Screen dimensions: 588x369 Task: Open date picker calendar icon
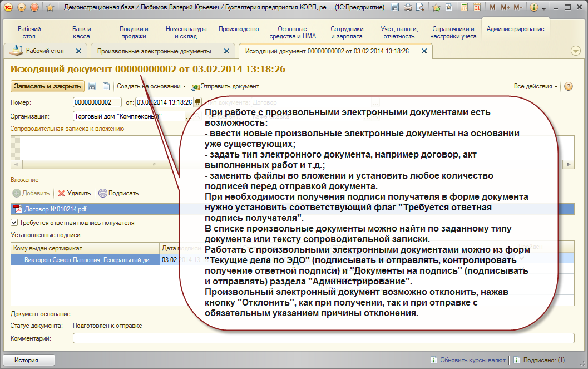tap(197, 102)
